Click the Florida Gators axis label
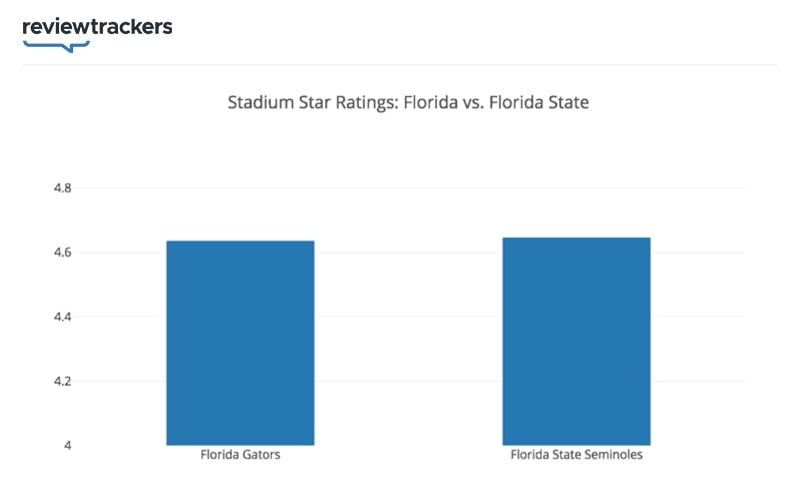The width and height of the screenshot is (800, 496). (240, 455)
